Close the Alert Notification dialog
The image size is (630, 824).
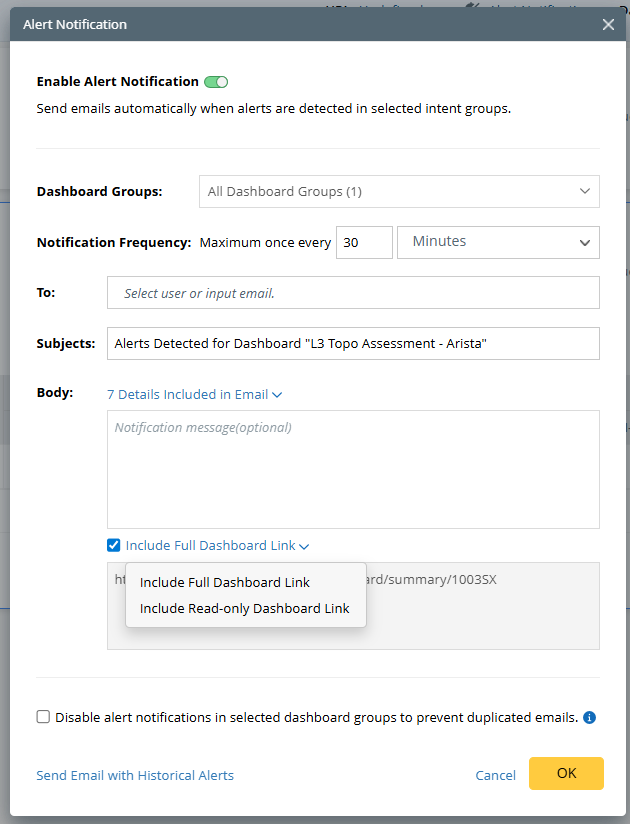point(608,24)
